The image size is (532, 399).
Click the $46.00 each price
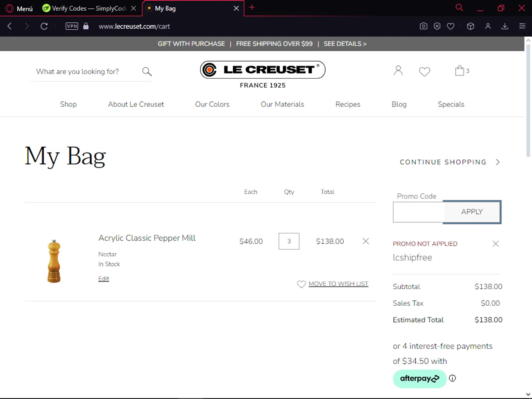coord(251,241)
